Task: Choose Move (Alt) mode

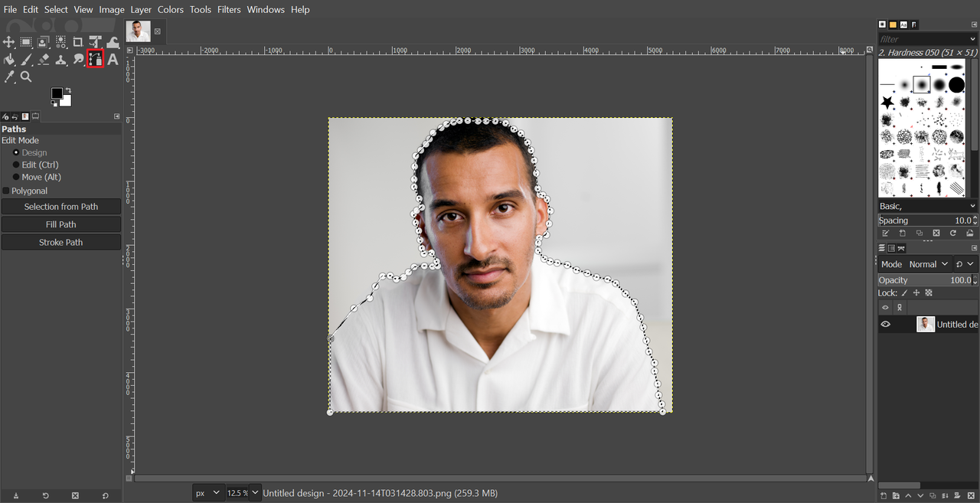Action: 38,177
